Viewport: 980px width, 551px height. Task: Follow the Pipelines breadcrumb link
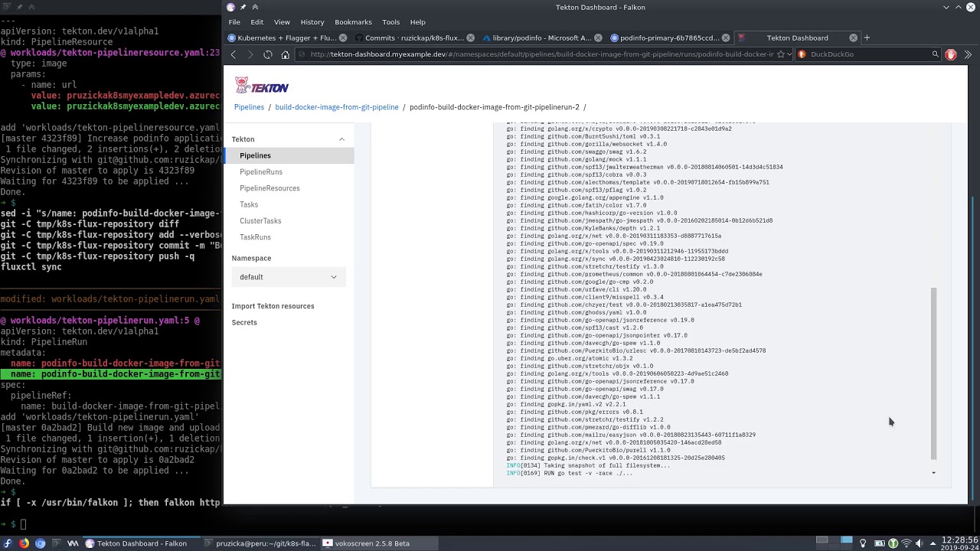249,107
